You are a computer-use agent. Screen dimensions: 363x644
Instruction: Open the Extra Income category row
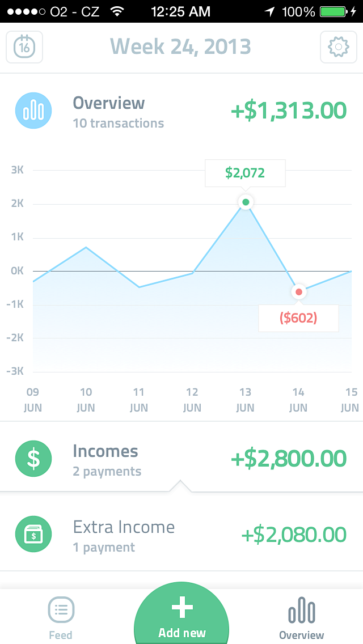(181, 535)
